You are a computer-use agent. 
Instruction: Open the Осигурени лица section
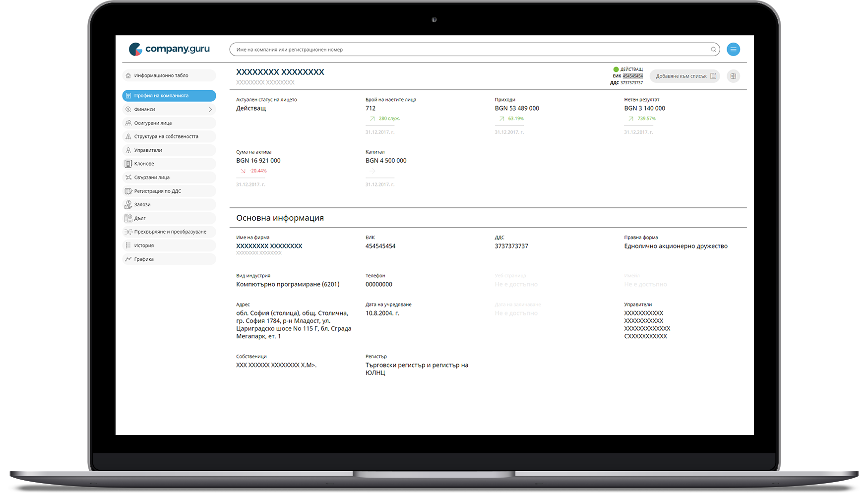point(169,123)
